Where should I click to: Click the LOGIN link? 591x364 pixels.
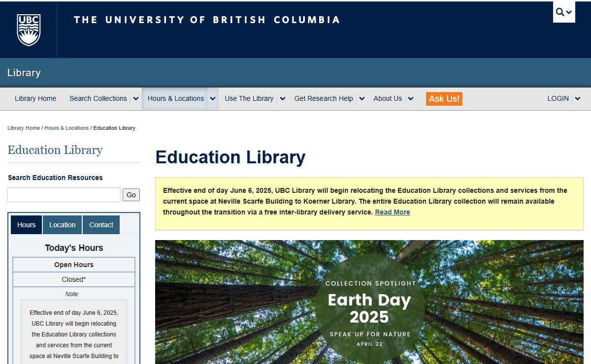pos(558,98)
